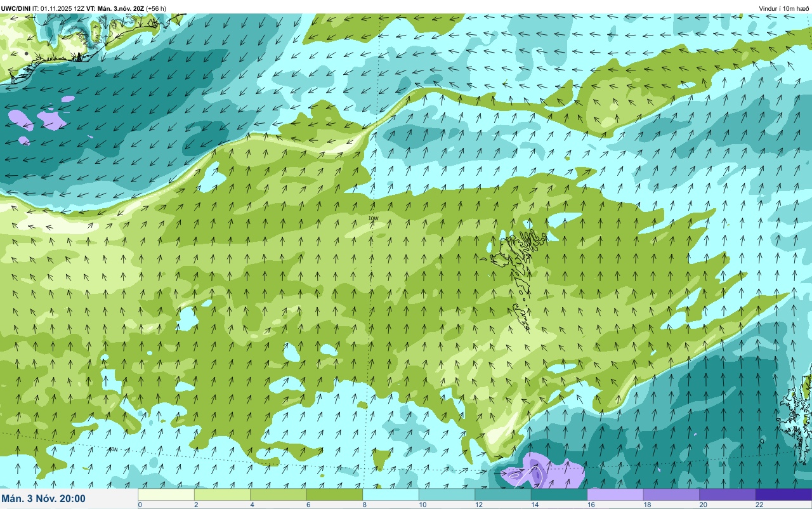812x509 pixels.
Task: Click the 12–14 wind speed legend swatch
Action: pos(503,494)
